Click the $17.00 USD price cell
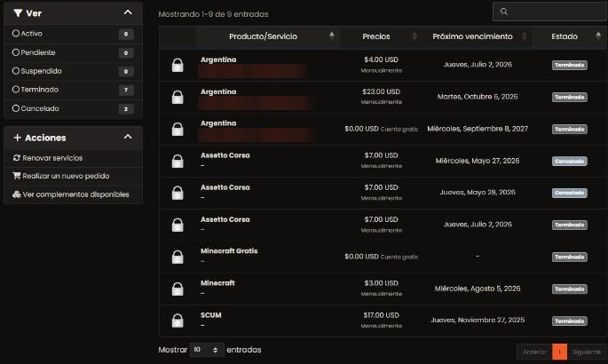Viewport: 608px width, 364px height. pos(381,315)
